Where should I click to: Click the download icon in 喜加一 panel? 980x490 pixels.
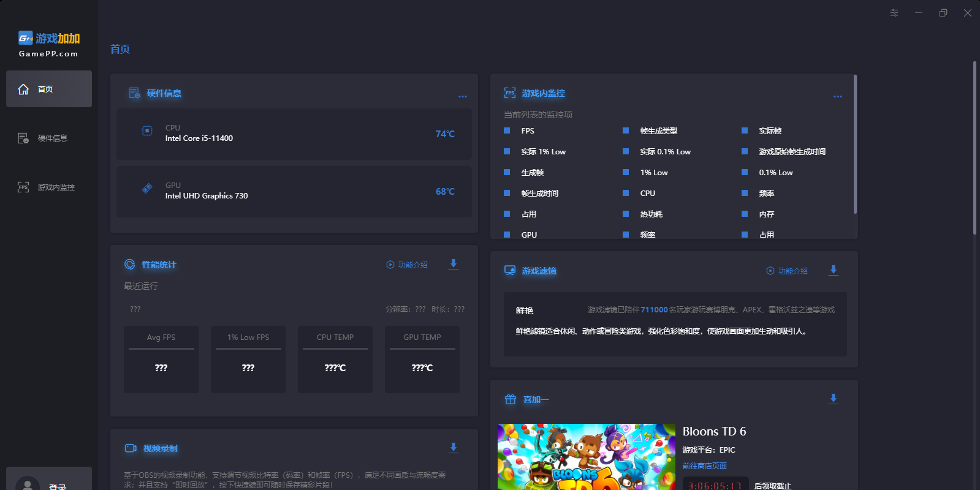pos(834,399)
